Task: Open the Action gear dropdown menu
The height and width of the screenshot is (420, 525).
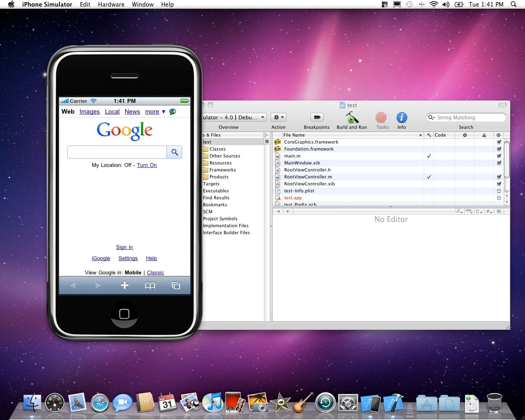Action: [278, 117]
